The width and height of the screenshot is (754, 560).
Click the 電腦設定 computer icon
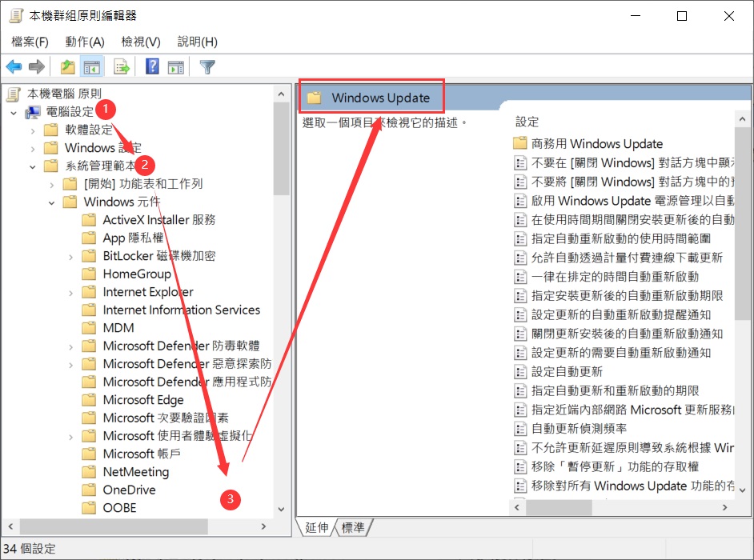pos(33,112)
